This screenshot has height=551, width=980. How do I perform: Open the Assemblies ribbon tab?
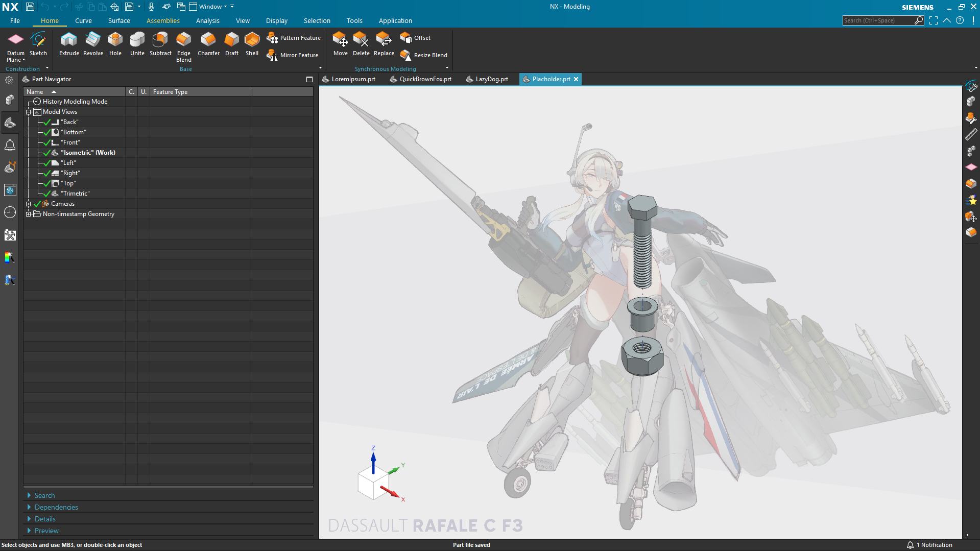[x=163, y=20]
